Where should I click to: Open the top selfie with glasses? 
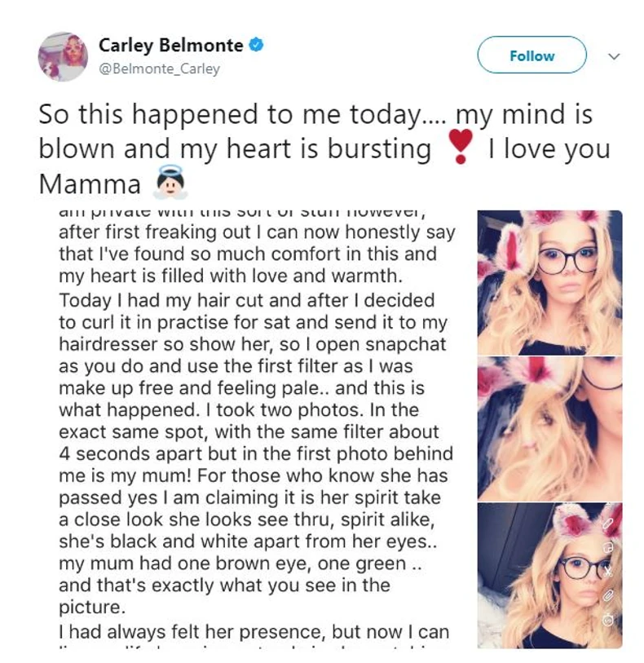(549, 281)
